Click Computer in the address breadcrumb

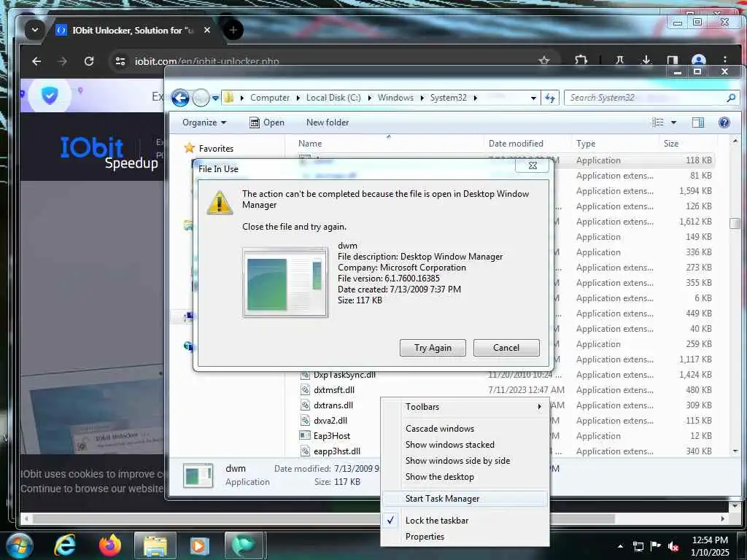click(x=270, y=98)
